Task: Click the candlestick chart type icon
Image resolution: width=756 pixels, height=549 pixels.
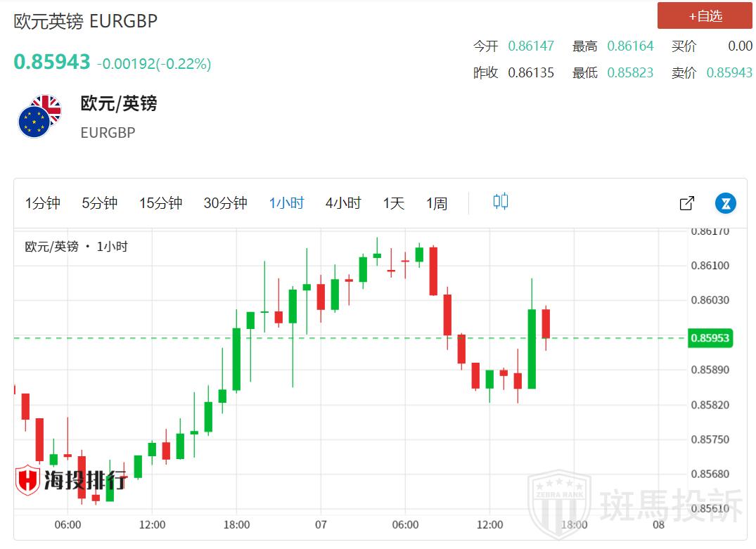Action: pos(500,202)
